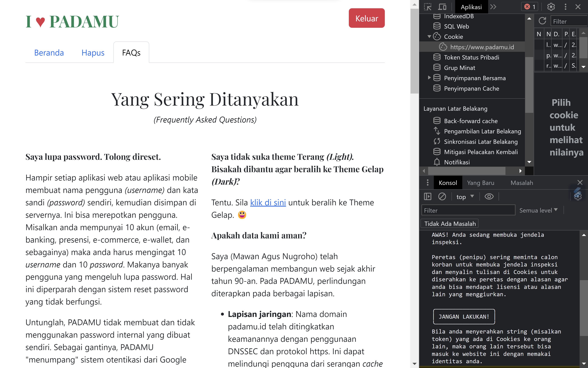The height and width of the screenshot is (368, 588).
Task: Click the Tidak Ada Masalah button
Action: pyautogui.click(x=450, y=224)
